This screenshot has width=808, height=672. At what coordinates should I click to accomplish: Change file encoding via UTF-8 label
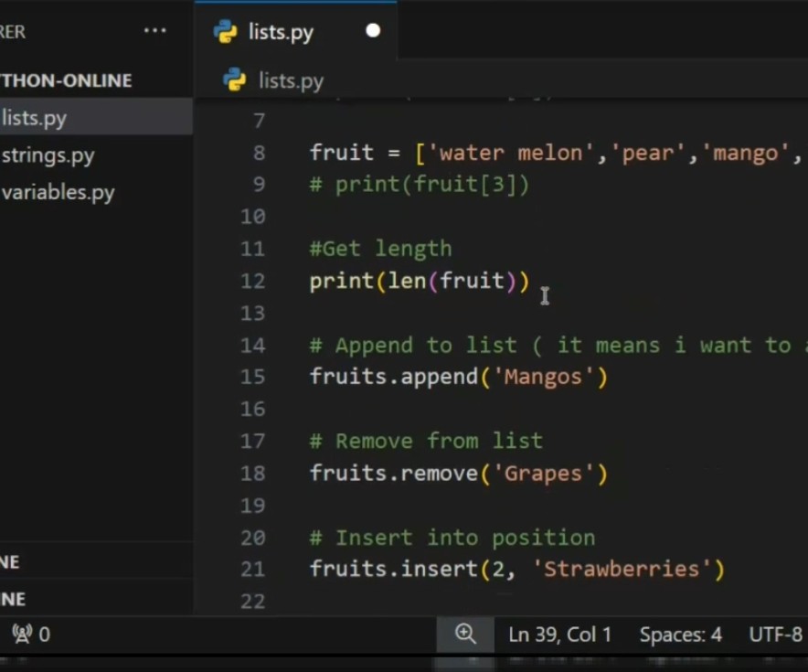pyautogui.click(x=775, y=634)
